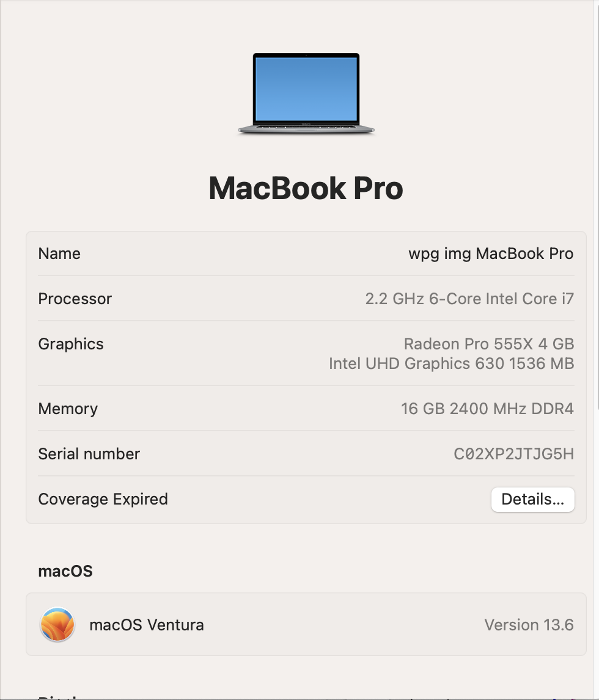This screenshot has width=599, height=700.
Task: Click the Serial number row label
Action: [89, 454]
